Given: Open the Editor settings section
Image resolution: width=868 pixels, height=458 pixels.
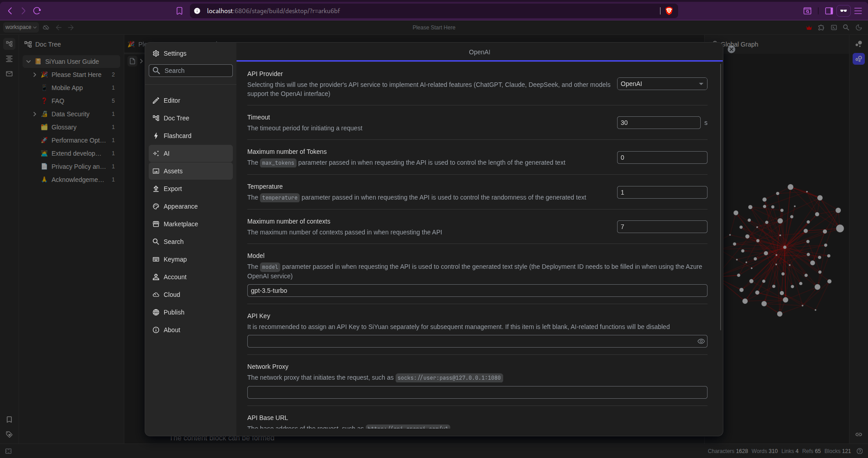Looking at the screenshot, I should click(x=191, y=100).
